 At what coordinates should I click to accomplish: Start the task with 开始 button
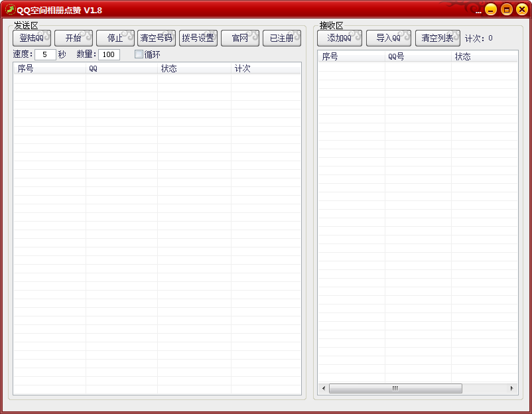tap(74, 38)
